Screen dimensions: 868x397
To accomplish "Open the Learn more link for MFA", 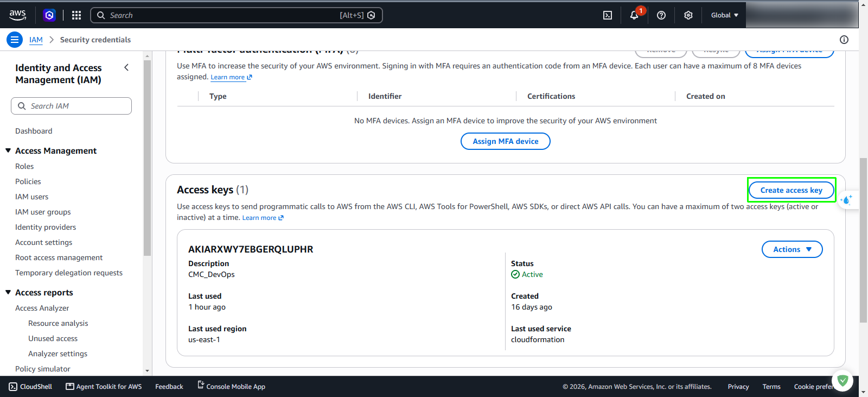I will [232, 77].
